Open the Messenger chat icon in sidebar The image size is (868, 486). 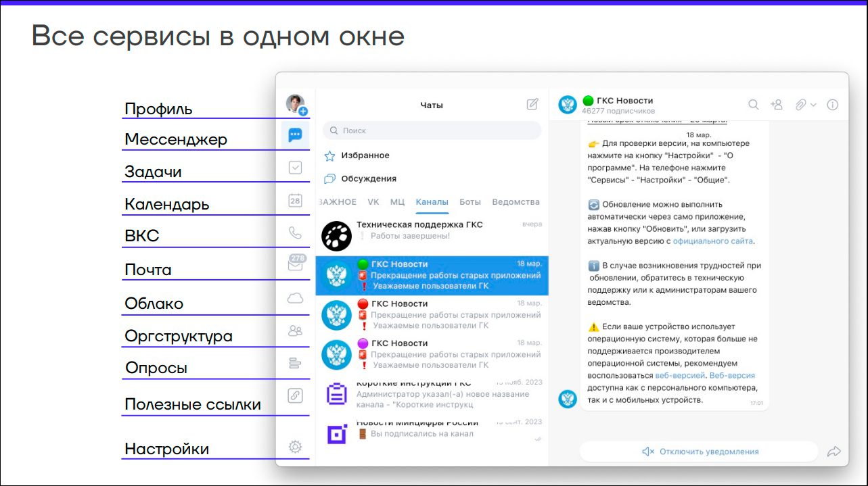tap(295, 135)
